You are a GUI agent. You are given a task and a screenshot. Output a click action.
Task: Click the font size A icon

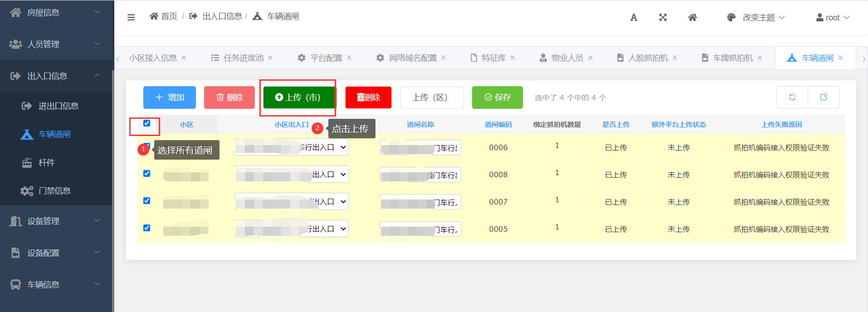click(634, 17)
